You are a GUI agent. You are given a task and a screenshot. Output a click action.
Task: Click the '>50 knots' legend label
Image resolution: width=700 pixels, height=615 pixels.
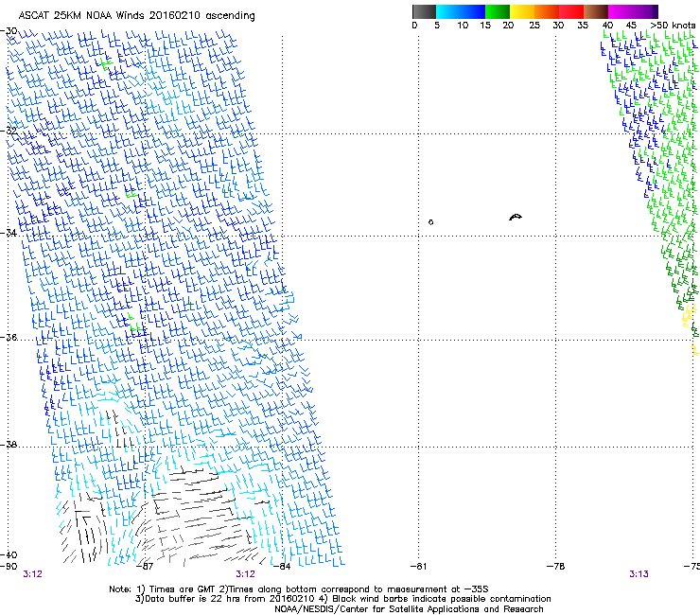pyautogui.click(x=673, y=26)
